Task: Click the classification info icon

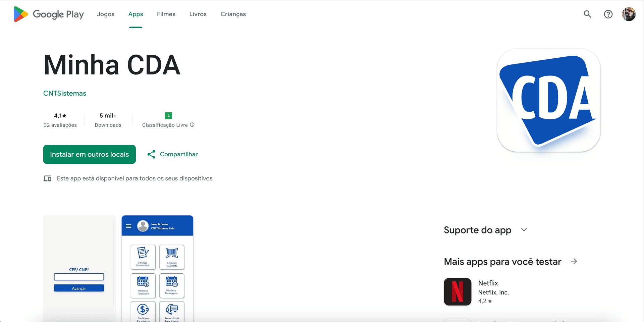Action: point(192,125)
